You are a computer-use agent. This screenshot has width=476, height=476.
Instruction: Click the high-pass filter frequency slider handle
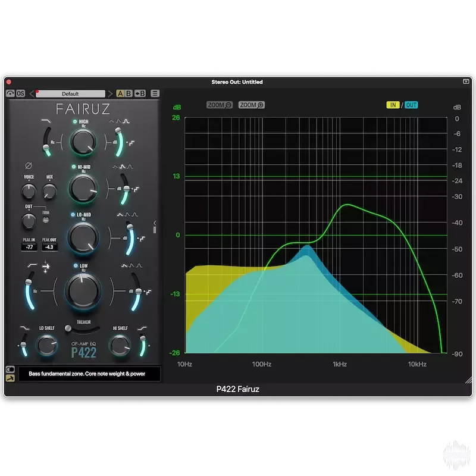point(28,282)
